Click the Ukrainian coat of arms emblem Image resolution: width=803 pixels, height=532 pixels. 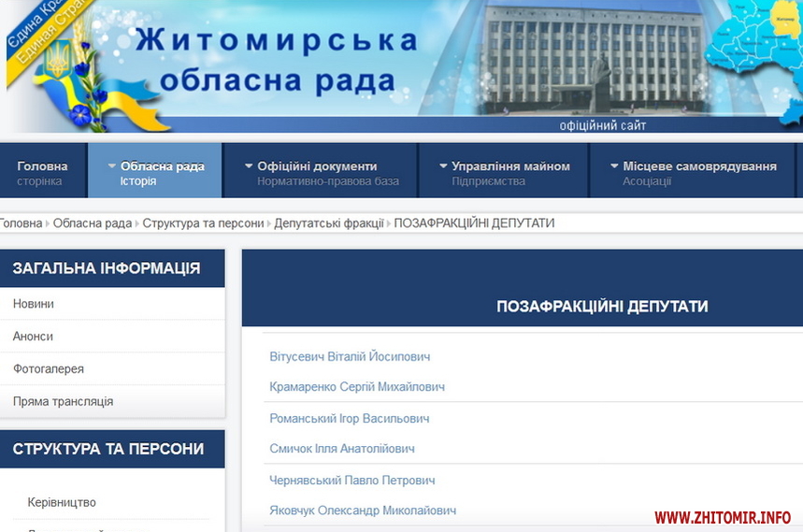pos(58,61)
